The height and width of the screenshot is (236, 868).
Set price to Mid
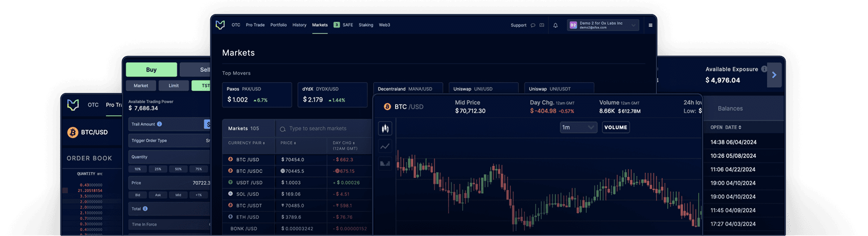pyautogui.click(x=178, y=195)
